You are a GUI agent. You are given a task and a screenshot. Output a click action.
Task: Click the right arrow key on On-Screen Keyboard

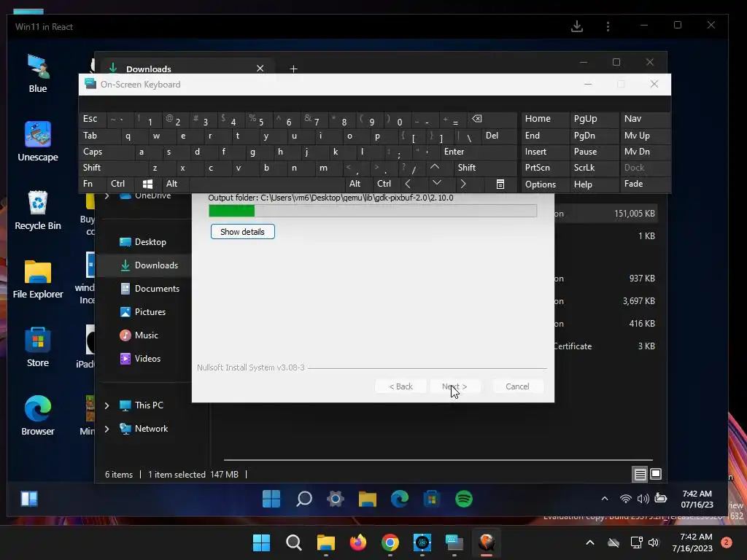pyautogui.click(x=463, y=184)
